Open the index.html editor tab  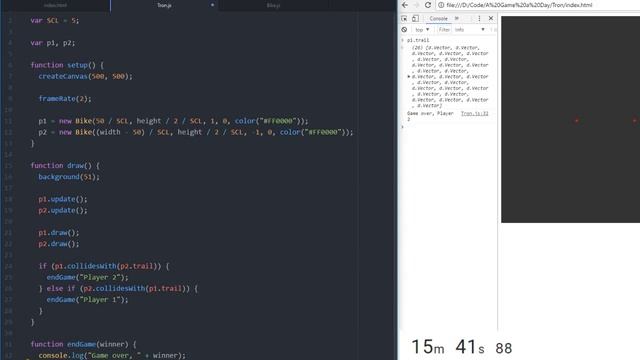click(x=55, y=5)
